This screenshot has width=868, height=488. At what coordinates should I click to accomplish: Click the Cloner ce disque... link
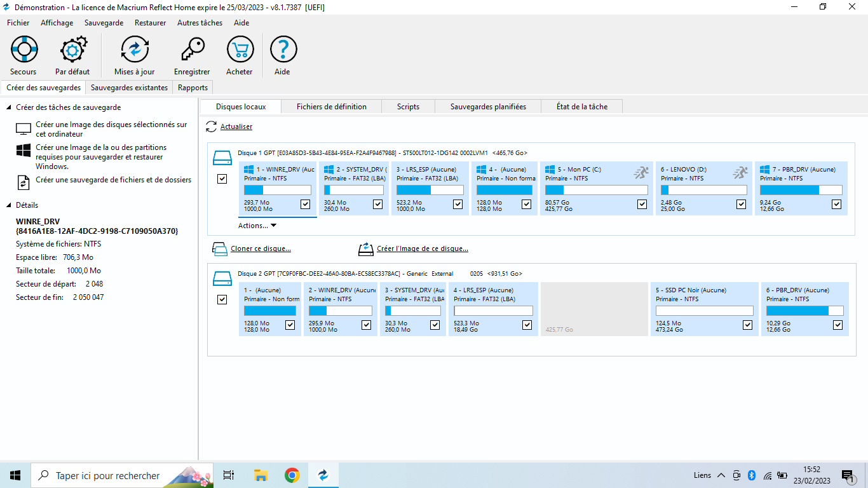261,249
